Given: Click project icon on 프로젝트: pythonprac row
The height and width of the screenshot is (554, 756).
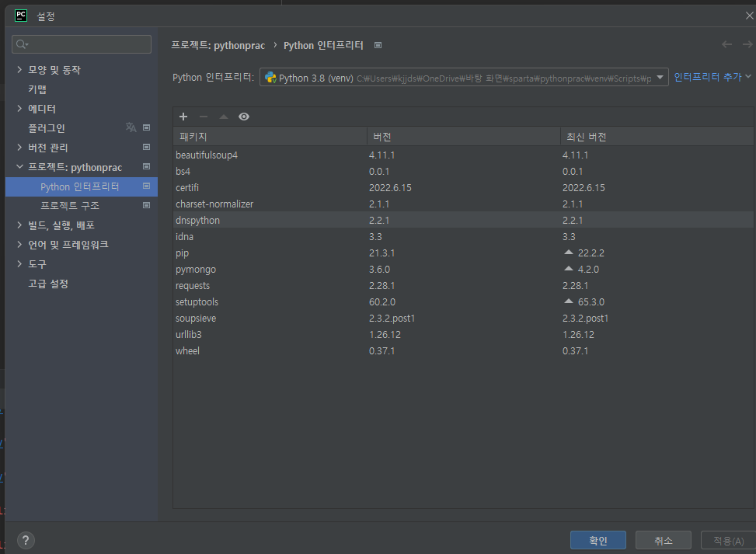Looking at the screenshot, I should [147, 167].
